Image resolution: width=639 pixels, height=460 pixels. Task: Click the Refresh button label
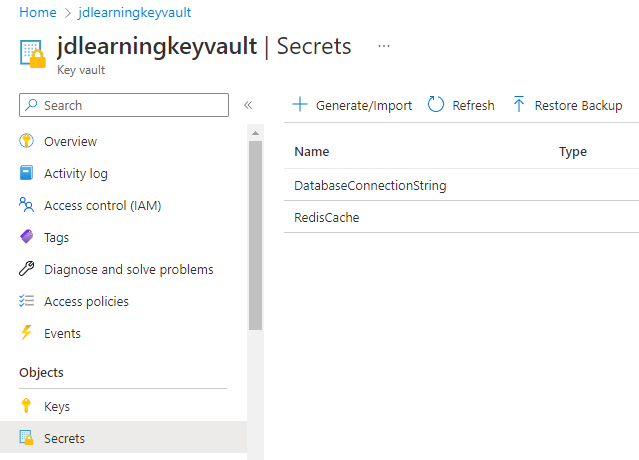(473, 106)
